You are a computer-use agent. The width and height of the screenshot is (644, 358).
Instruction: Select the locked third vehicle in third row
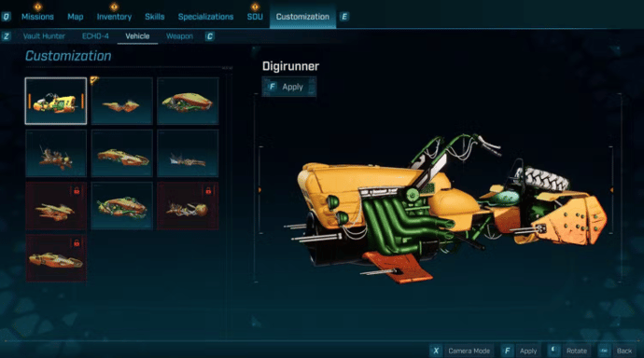click(188, 206)
